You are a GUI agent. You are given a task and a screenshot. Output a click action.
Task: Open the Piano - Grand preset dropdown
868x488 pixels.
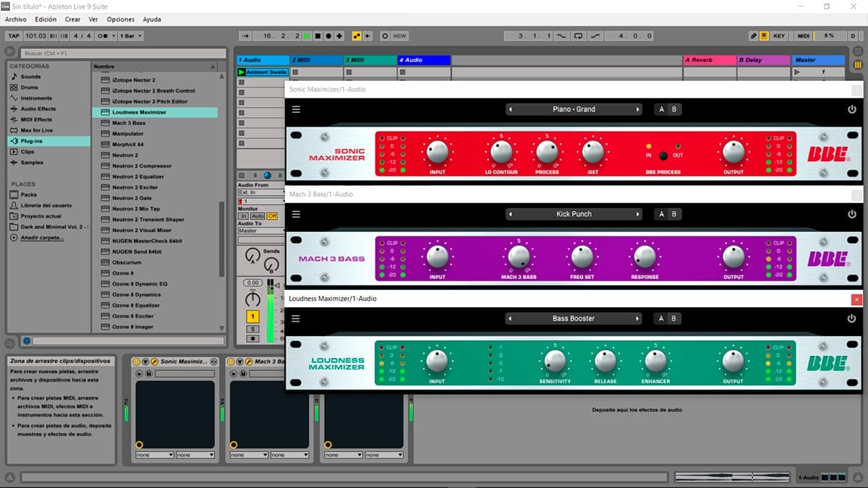(574, 109)
